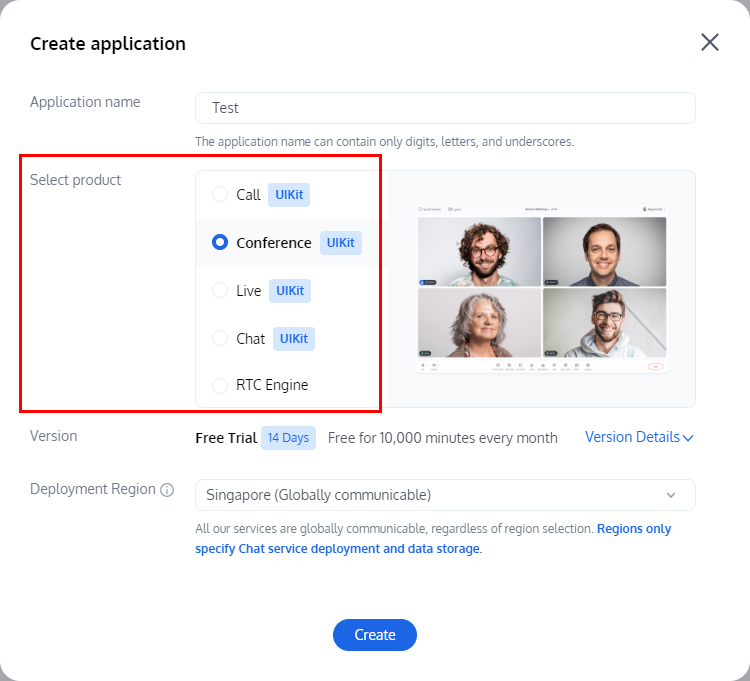Viewport: 750px width, 681px height.
Task: Choose the Live product option
Action: click(220, 291)
